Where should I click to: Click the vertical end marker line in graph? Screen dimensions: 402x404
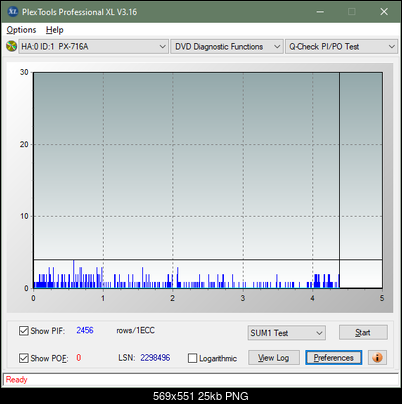(x=339, y=180)
